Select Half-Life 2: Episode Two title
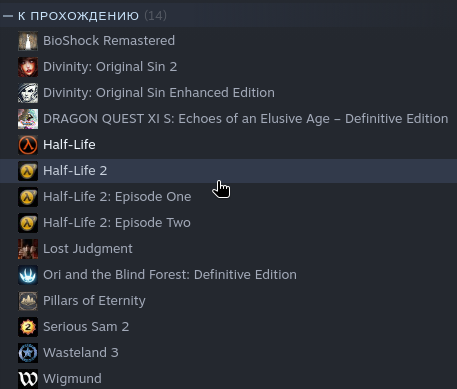 pos(117,223)
